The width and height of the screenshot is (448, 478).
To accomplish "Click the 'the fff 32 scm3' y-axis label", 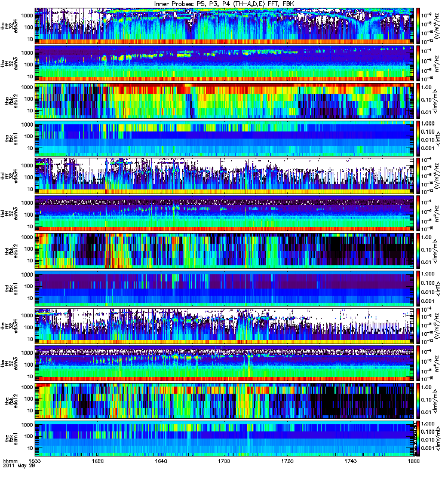I will pyautogui.click(x=9, y=364).
